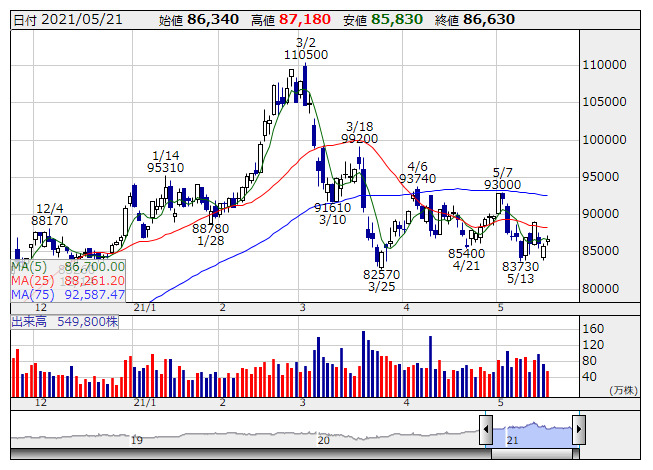653x470 pixels.
Task: Click the 終値 86,630 closing price
Action: tap(475, 20)
